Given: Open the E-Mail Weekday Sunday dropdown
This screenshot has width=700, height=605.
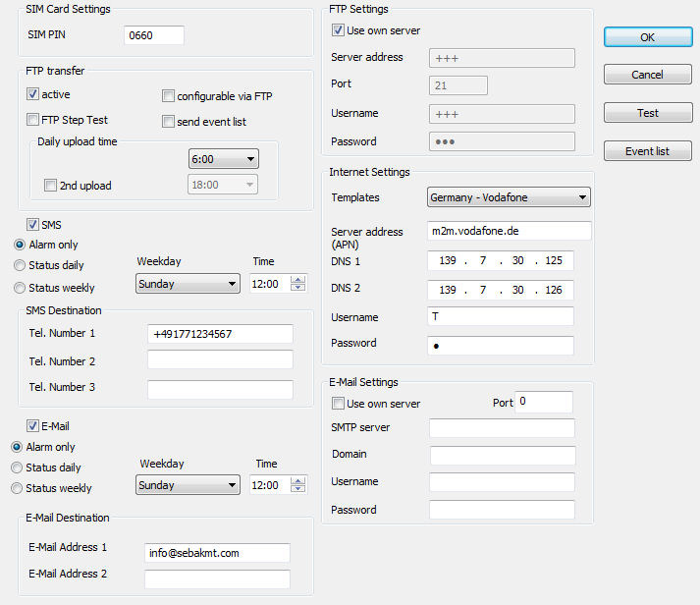Looking at the screenshot, I should (188, 485).
